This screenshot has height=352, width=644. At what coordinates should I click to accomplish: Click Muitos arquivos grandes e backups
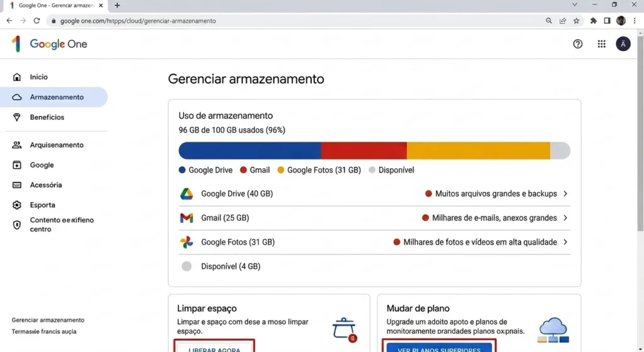[496, 194]
